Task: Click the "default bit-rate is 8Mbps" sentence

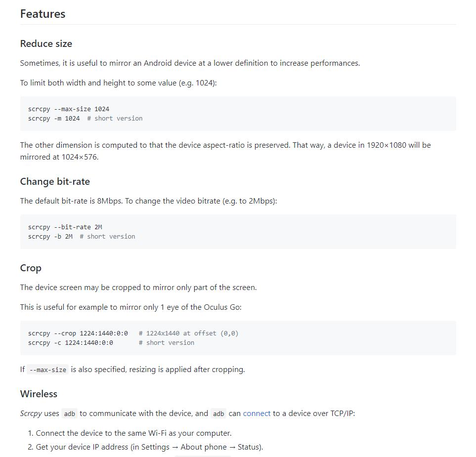Action: (x=148, y=201)
